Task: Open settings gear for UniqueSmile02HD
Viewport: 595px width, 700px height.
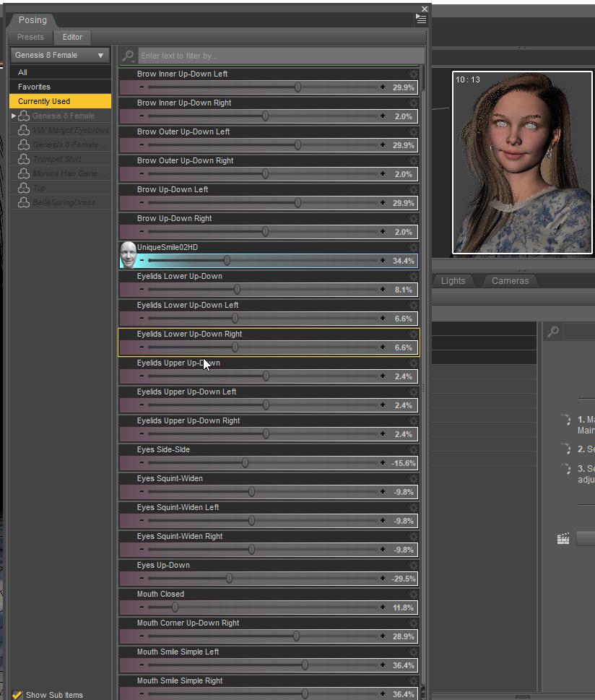Action: (413, 248)
